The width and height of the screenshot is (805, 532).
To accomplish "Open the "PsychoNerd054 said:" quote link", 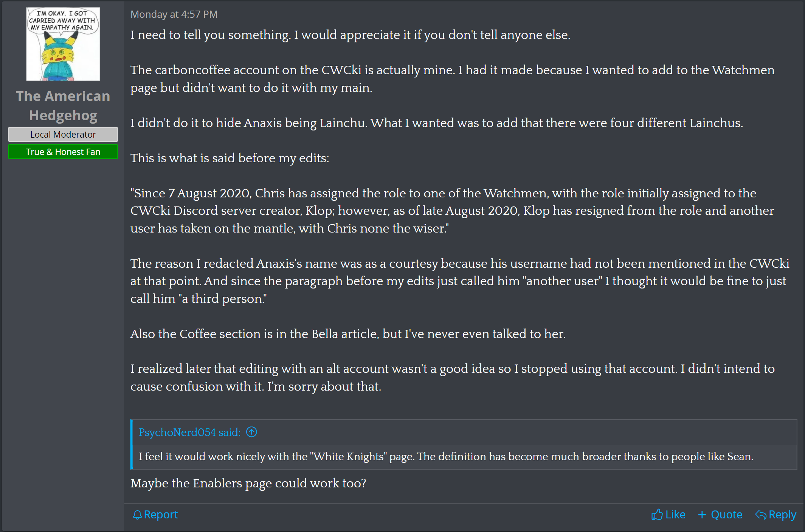I will [x=189, y=432].
